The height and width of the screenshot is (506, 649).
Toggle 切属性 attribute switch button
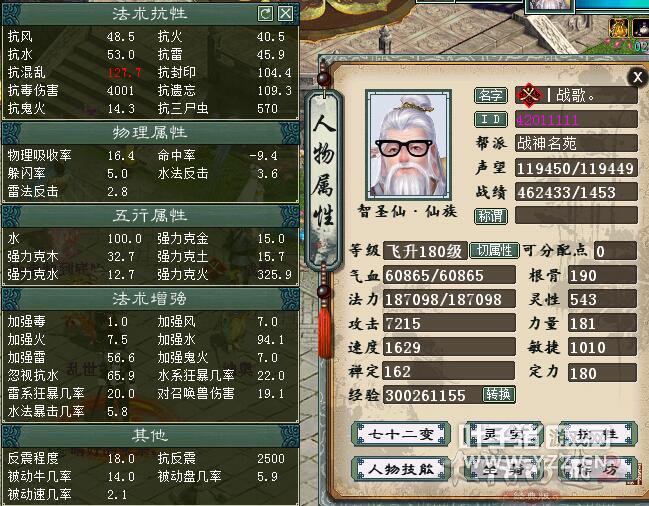coord(494,251)
